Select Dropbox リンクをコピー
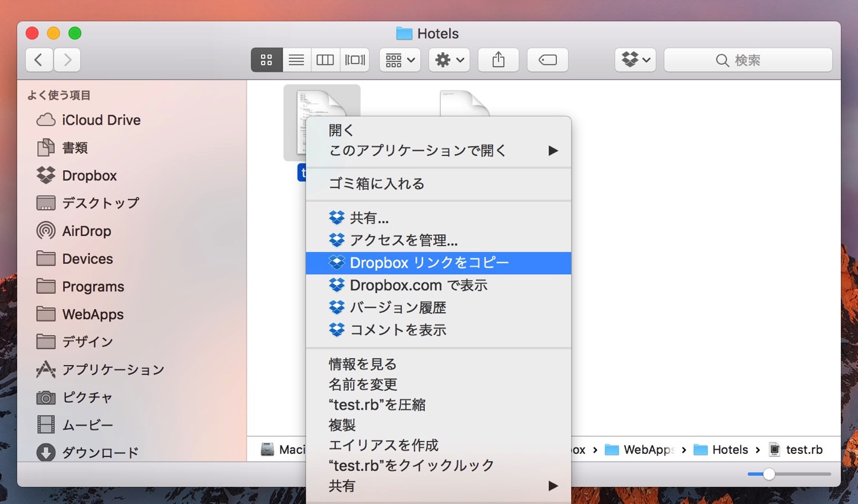Screen dimensions: 858x504 (x=438, y=263)
